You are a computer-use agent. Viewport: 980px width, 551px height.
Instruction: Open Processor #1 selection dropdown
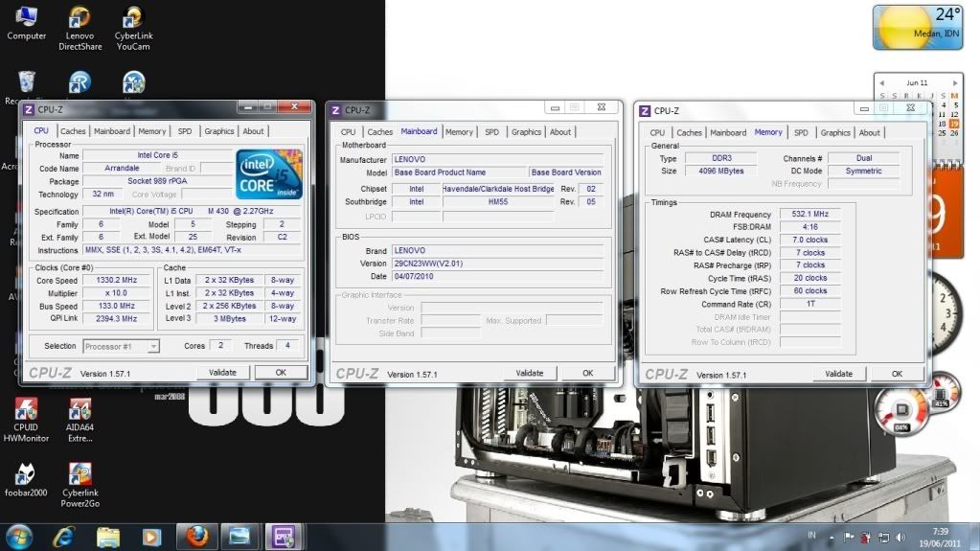coord(122,346)
